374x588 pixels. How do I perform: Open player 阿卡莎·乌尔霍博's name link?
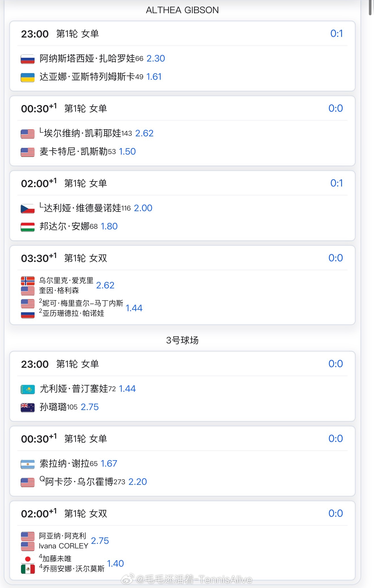coord(79,482)
